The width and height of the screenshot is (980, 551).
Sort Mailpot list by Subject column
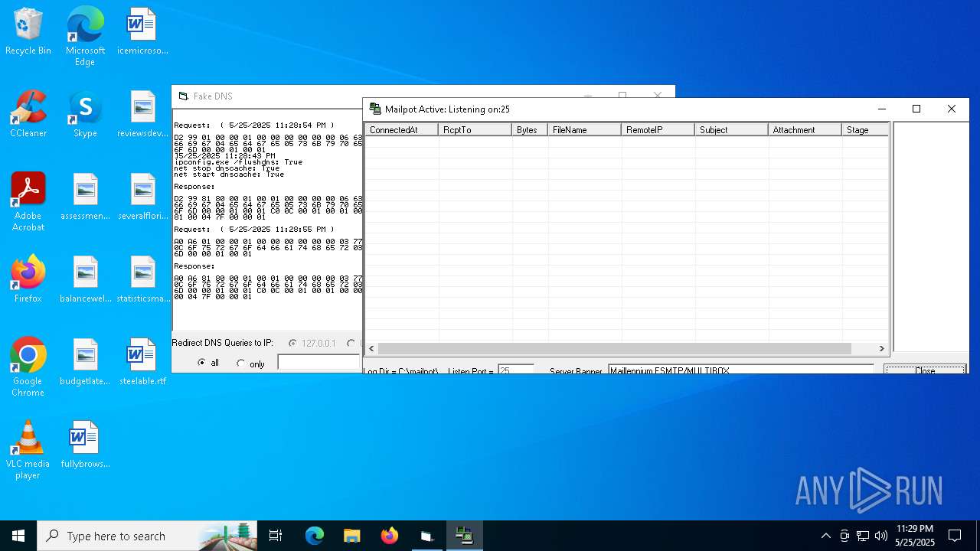(x=731, y=130)
